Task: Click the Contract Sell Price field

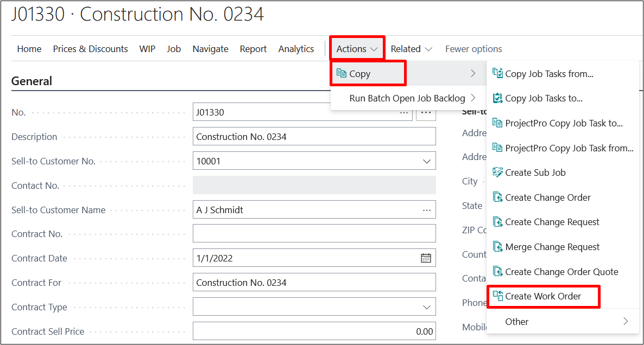Action: point(314,331)
